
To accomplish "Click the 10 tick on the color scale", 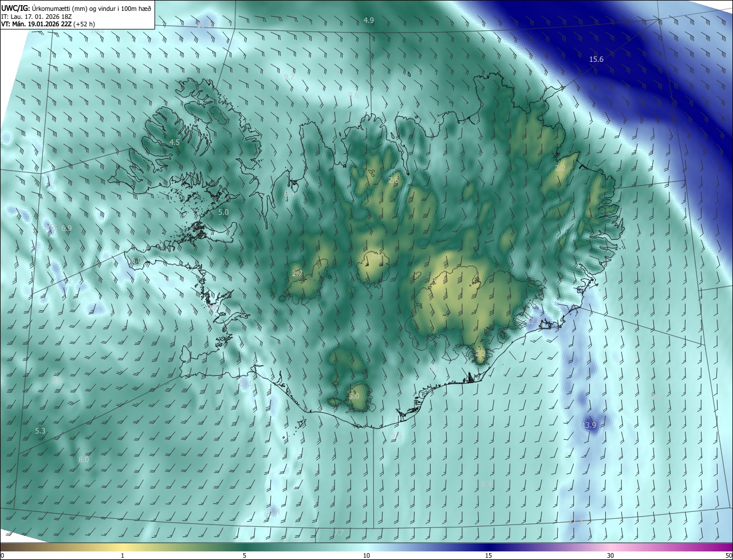I will tap(366, 555).
